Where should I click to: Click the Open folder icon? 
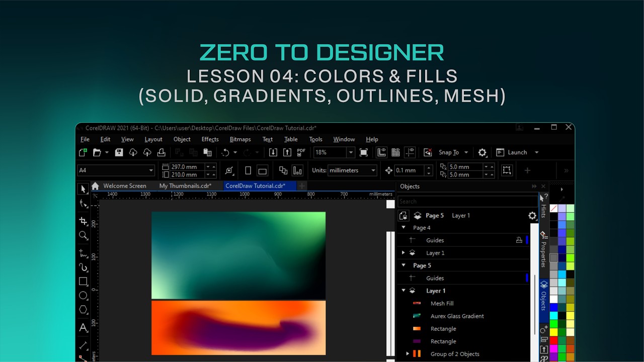tap(97, 152)
